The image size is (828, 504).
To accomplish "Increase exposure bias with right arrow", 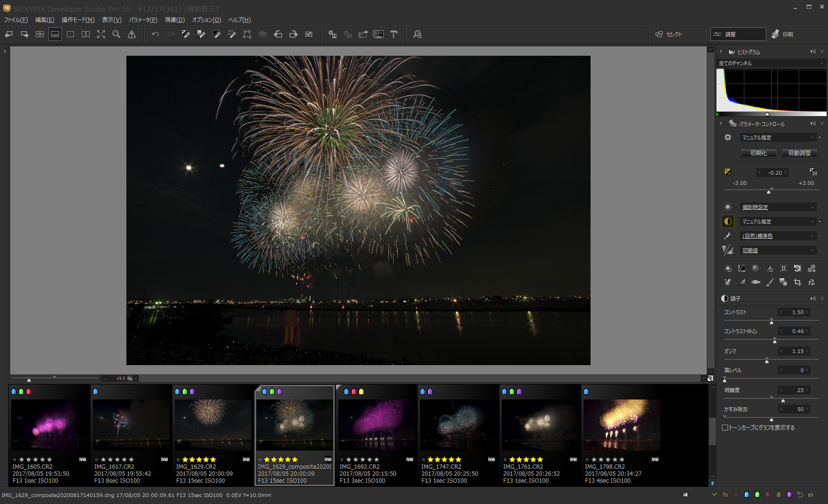I will click(785, 173).
